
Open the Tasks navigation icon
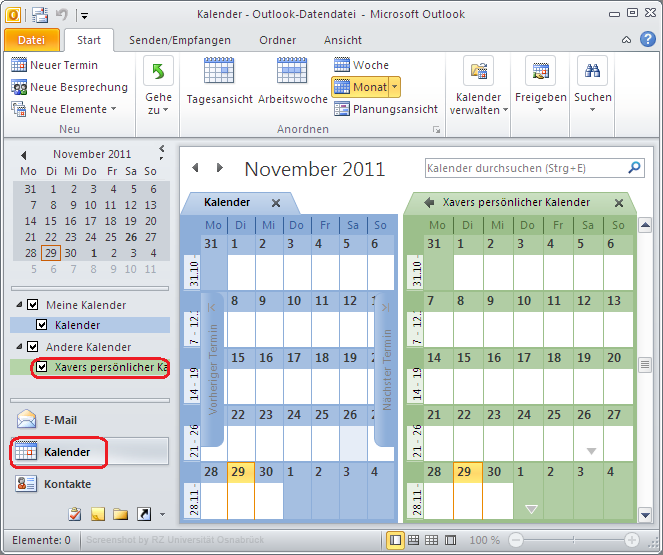coord(74,514)
